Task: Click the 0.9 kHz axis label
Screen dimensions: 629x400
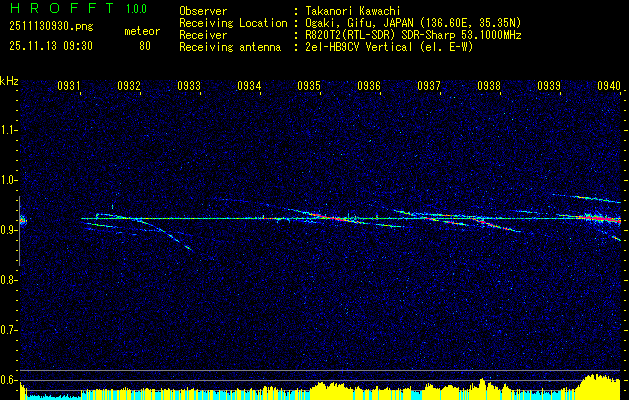Action: click(x=8, y=230)
